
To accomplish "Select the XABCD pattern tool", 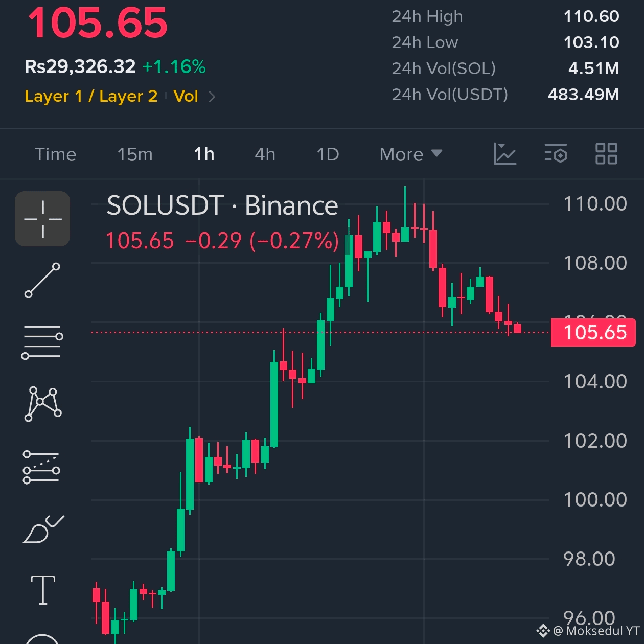I will [x=43, y=404].
